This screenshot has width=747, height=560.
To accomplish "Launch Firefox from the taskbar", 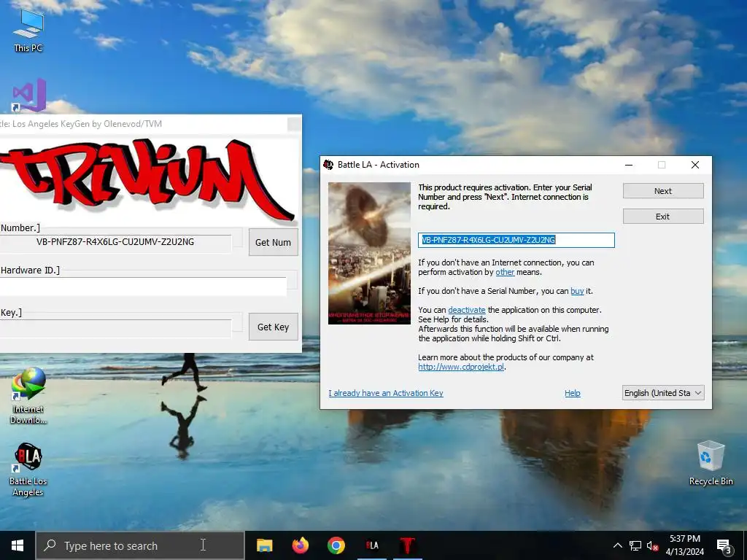I will (300, 545).
